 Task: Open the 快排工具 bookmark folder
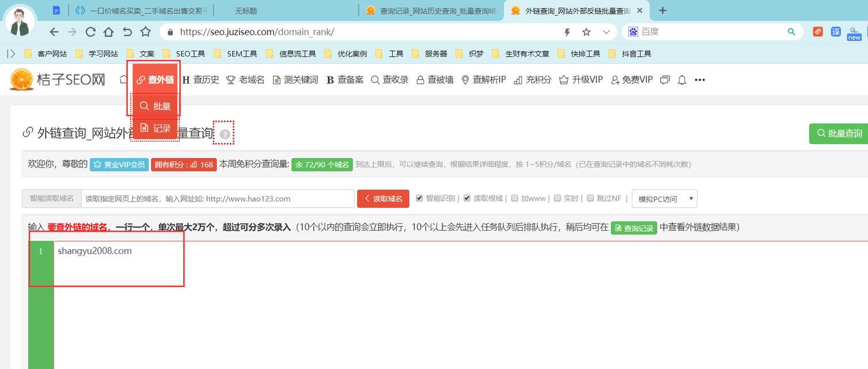click(x=579, y=54)
